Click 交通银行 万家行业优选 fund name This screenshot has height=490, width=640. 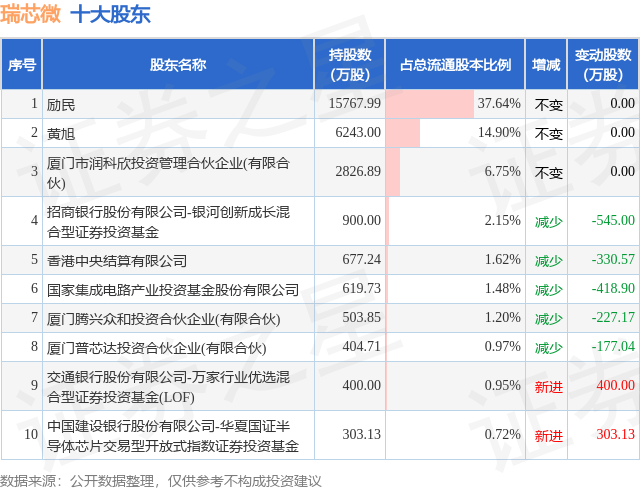[168, 387]
